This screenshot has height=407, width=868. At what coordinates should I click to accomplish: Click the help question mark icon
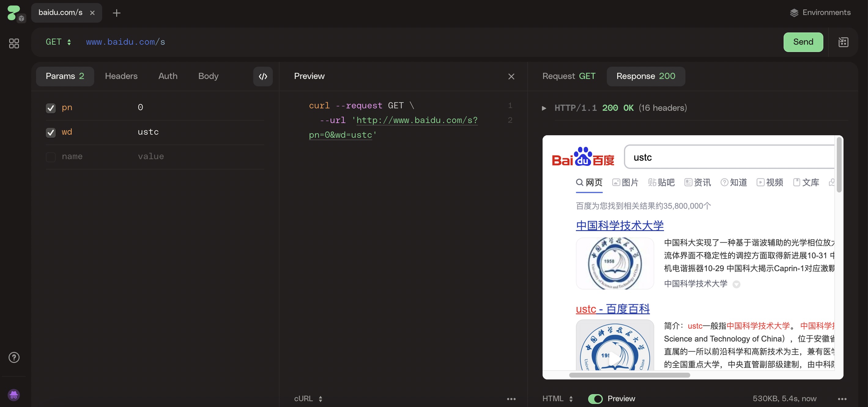pyautogui.click(x=14, y=357)
